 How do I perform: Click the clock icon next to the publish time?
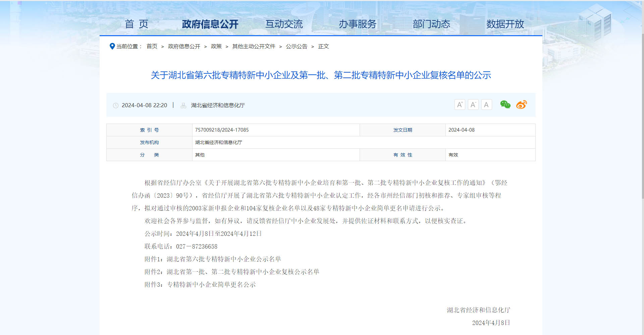pos(116,106)
